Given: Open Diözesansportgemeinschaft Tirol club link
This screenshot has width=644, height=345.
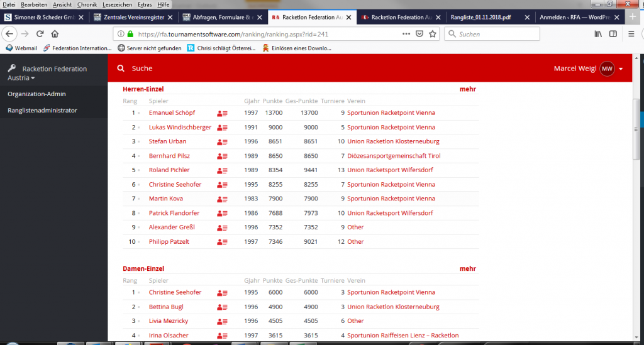Looking at the screenshot, I should point(394,156).
